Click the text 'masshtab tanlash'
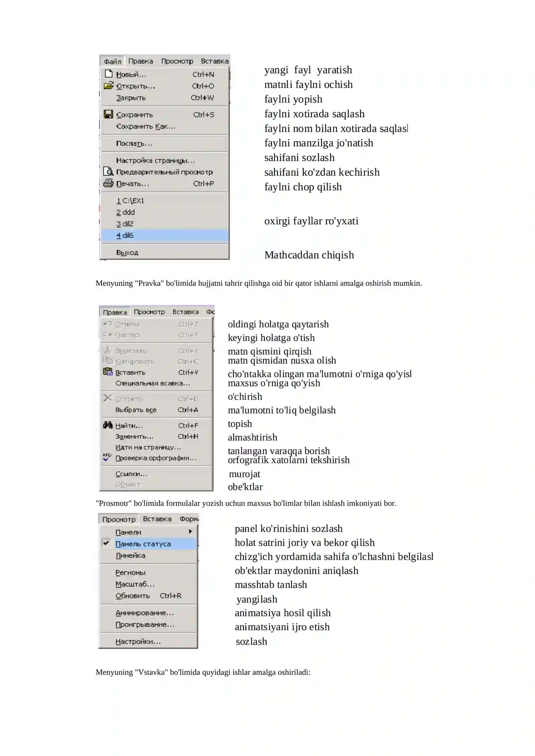Image resolution: width=535 pixels, height=756 pixels. pyautogui.click(x=271, y=584)
